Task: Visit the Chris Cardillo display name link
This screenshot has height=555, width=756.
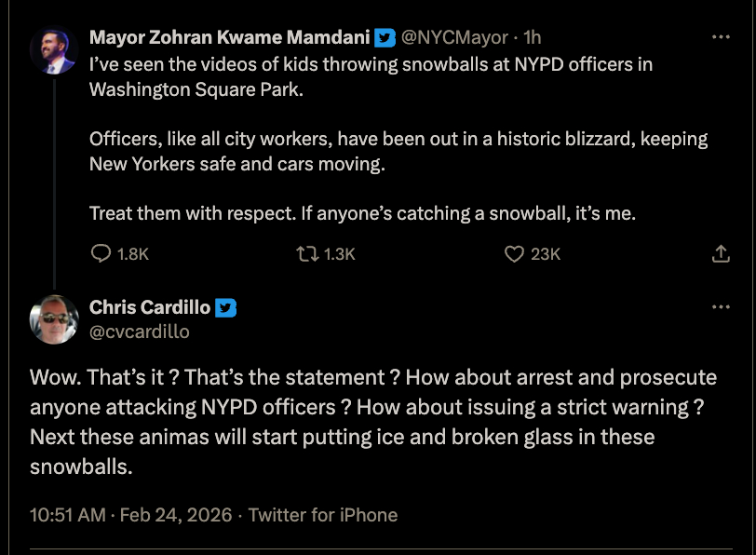Action: (x=150, y=308)
